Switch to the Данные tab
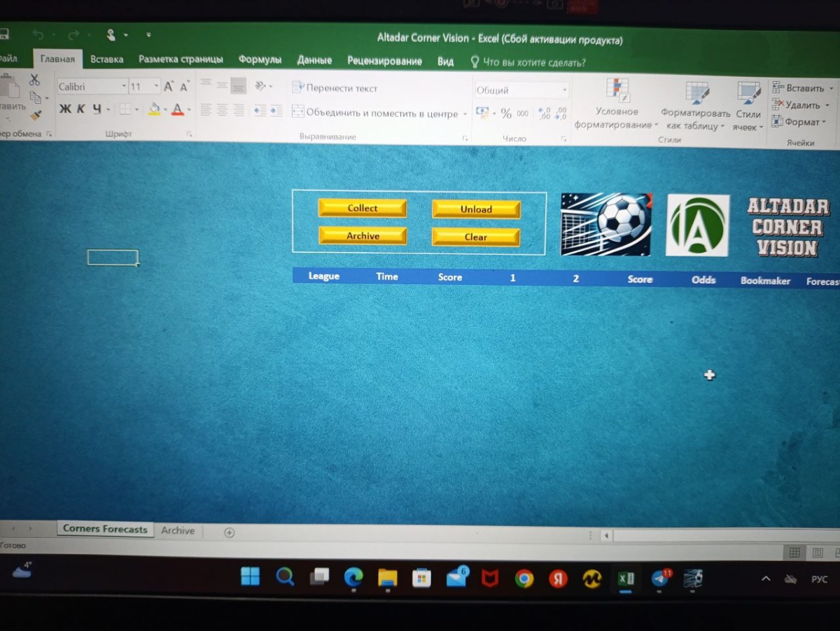The height and width of the screenshot is (631, 840). 314,60
